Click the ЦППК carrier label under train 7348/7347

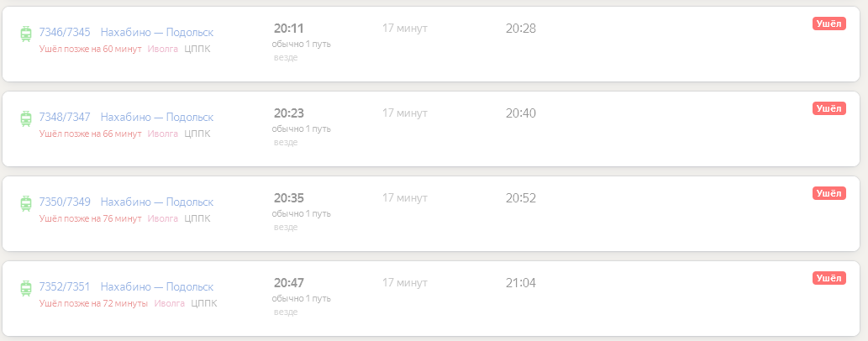[x=197, y=134]
